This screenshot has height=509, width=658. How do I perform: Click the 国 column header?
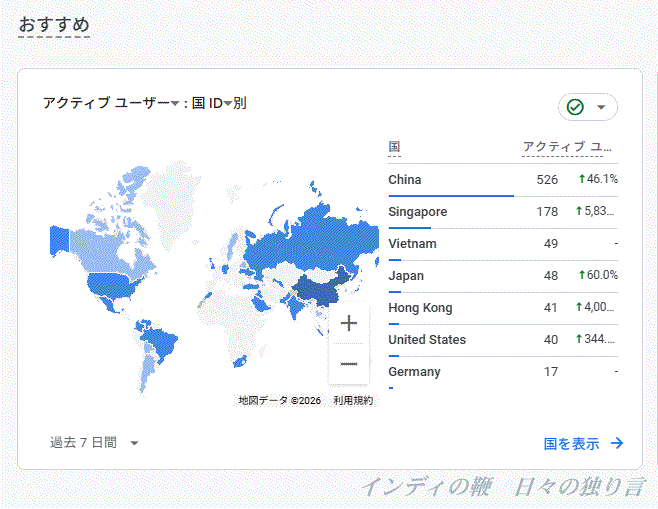[x=394, y=147]
